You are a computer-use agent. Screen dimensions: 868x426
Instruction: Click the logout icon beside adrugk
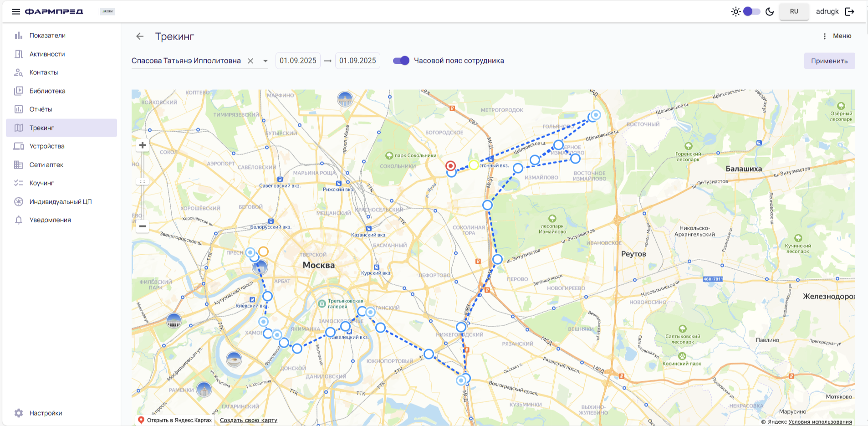pos(849,11)
